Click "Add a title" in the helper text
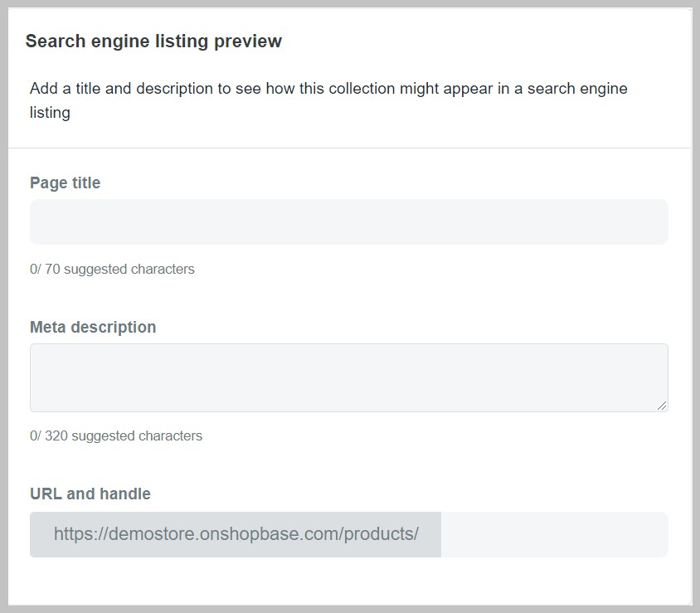Screen dimensions: 700x613 coord(65,88)
